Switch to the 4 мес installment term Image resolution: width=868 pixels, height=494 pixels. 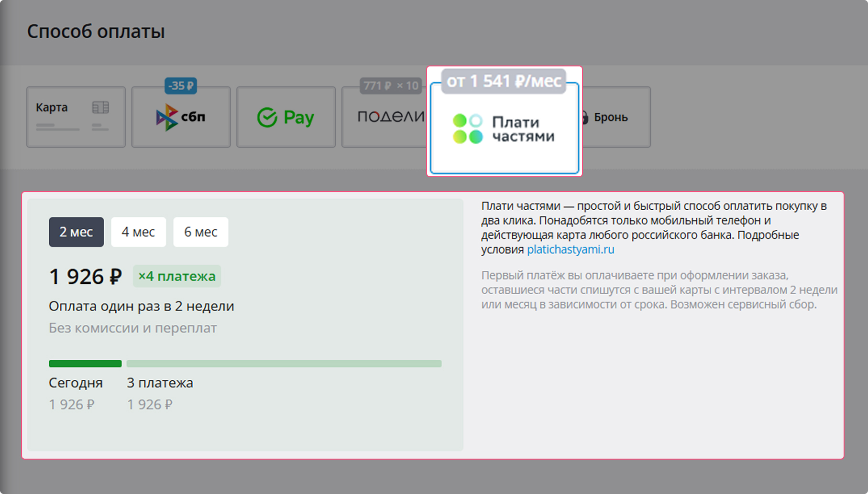(x=138, y=232)
